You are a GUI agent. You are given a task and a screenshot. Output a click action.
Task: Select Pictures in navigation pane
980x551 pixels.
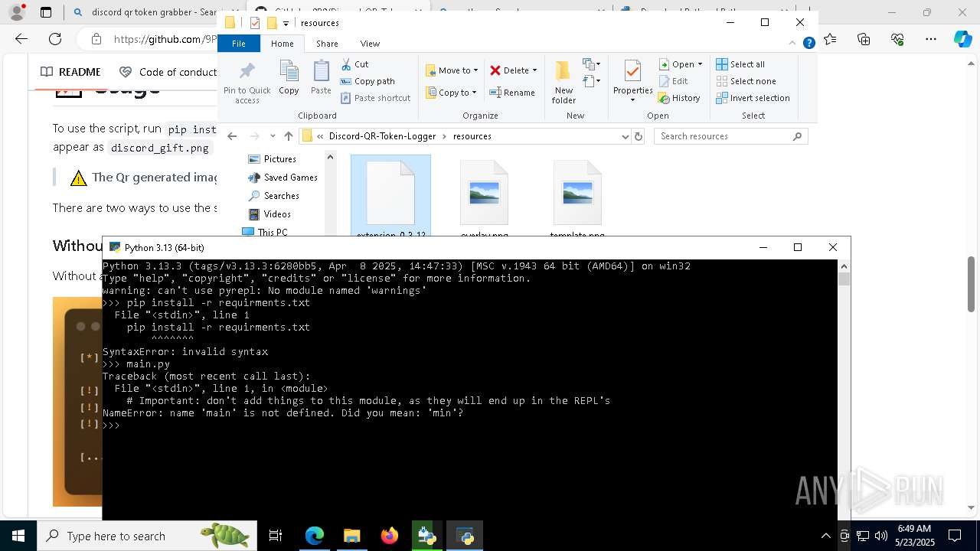tap(279, 159)
